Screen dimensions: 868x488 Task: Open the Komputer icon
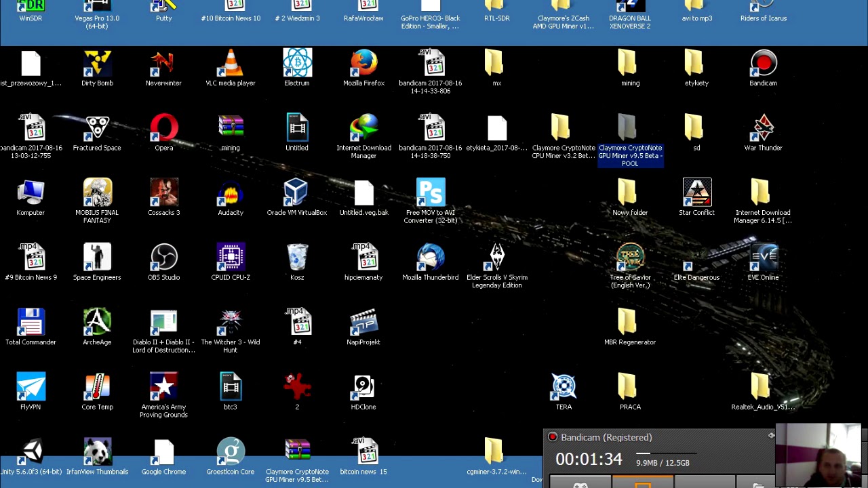(31, 194)
